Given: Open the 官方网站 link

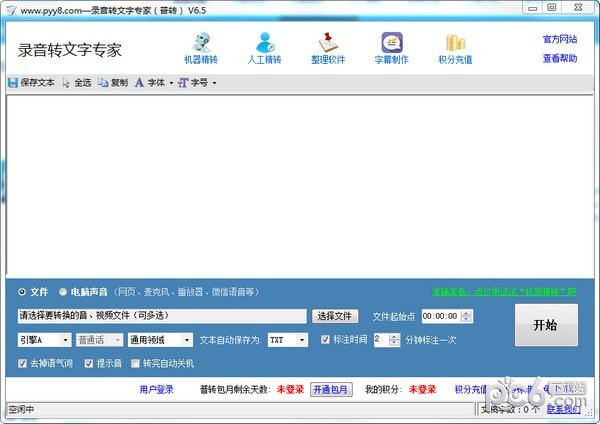Looking at the screenshot, I should 560,39.
